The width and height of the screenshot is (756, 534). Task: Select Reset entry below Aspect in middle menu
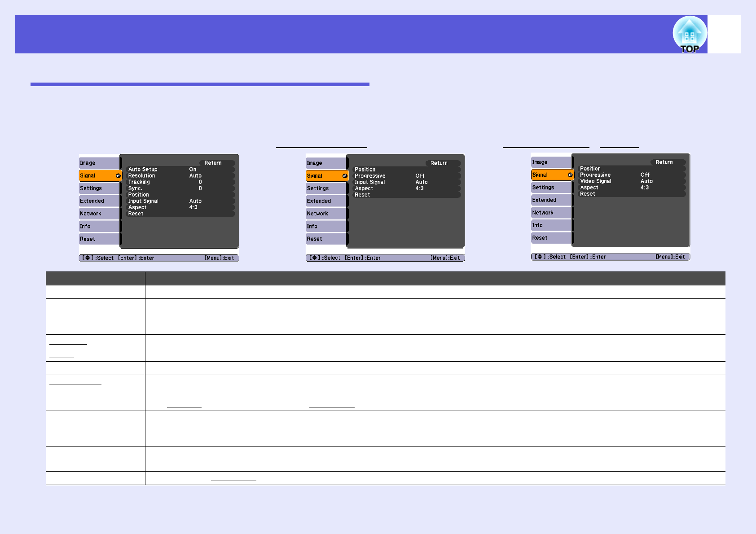point(406,195)
